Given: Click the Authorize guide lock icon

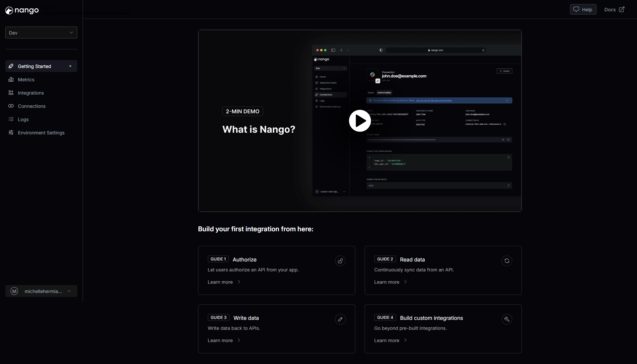Looking at the screenshot, I should 340,261.
